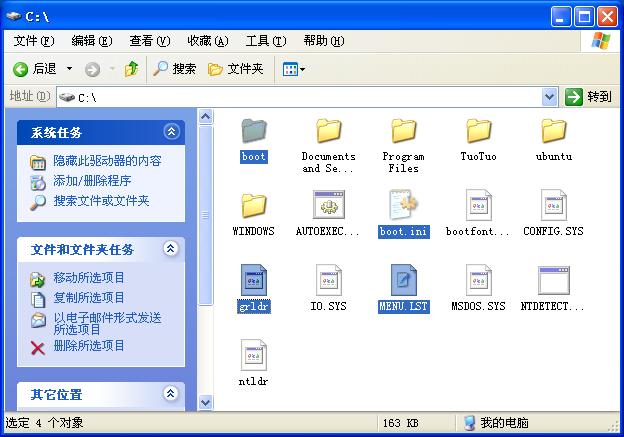The height and width of the screenshot is (437, 624).
Task: Click the 选定 4 个对象 status text
Action: (x=44, y=423)
